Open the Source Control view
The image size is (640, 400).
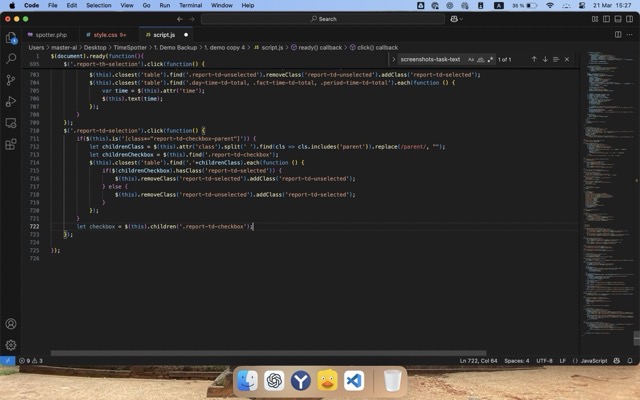point(11,80)
